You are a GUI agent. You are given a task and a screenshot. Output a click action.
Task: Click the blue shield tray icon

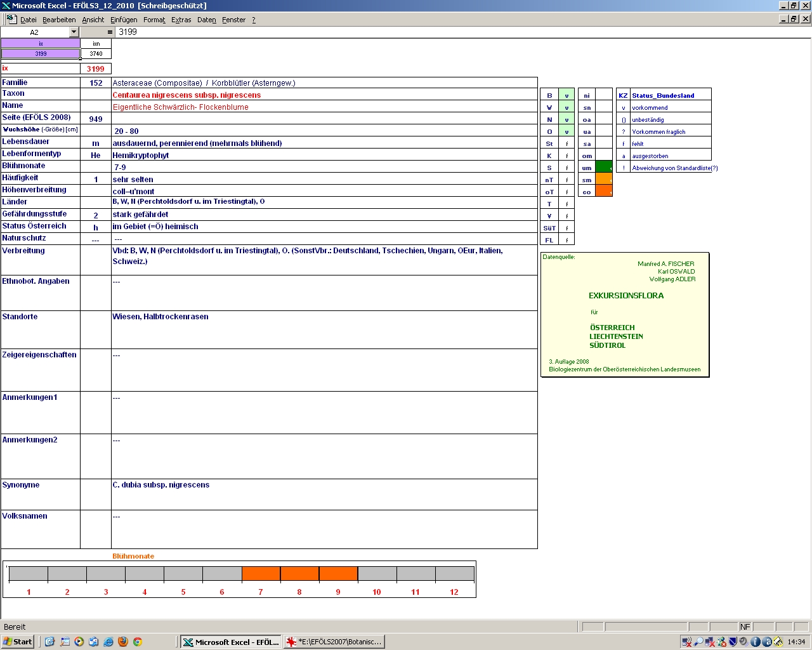click(733, 642)
